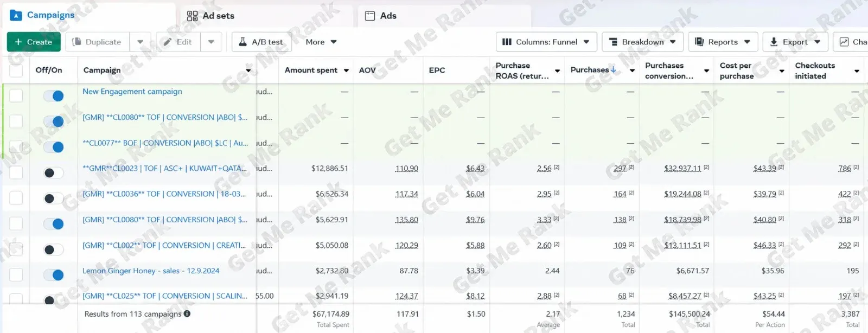868x333 pixels.
Task: Check the select-all campaigns header checkbox
Action: 16,71
